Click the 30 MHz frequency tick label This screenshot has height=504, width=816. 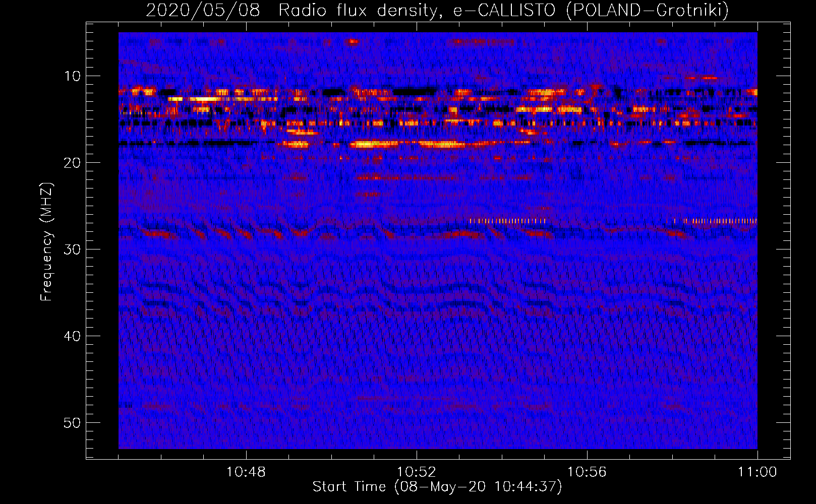click(73, 249)
